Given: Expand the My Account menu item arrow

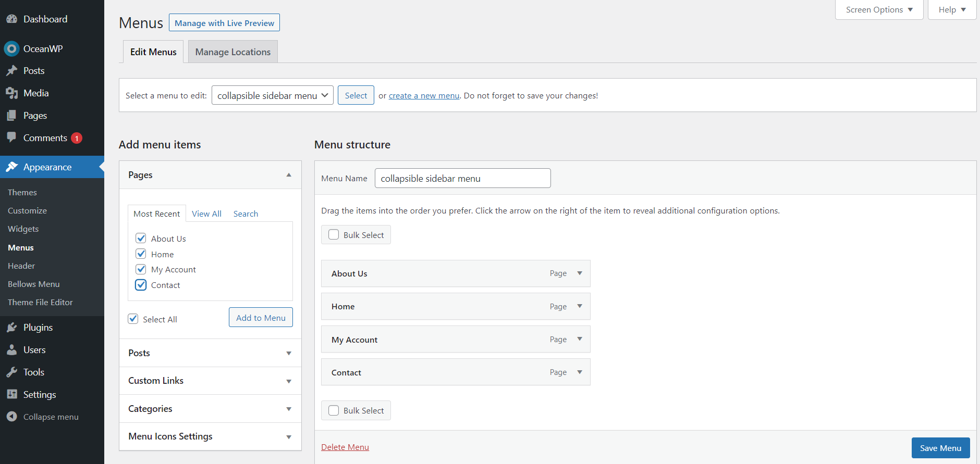Looking at the screenshot, I should [580, 339].
